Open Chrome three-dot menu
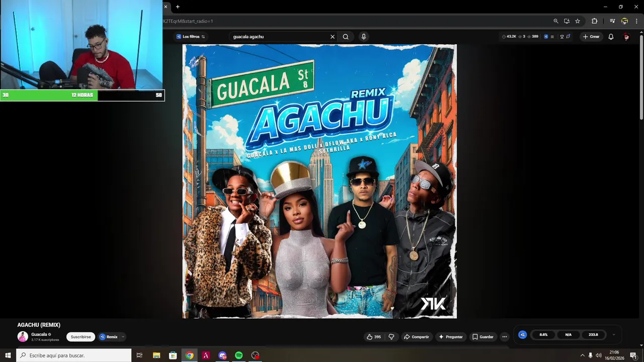Viewport: 644px width, 362px height. click(x=636, y=21)
